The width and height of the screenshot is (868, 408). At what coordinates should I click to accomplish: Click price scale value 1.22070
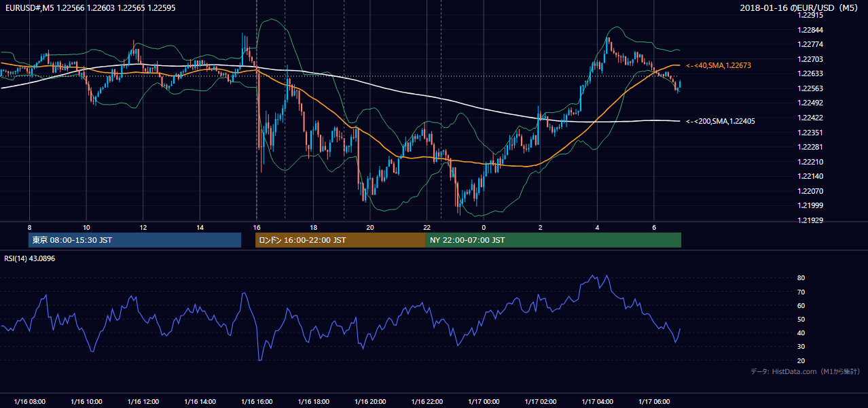point(812,191)
